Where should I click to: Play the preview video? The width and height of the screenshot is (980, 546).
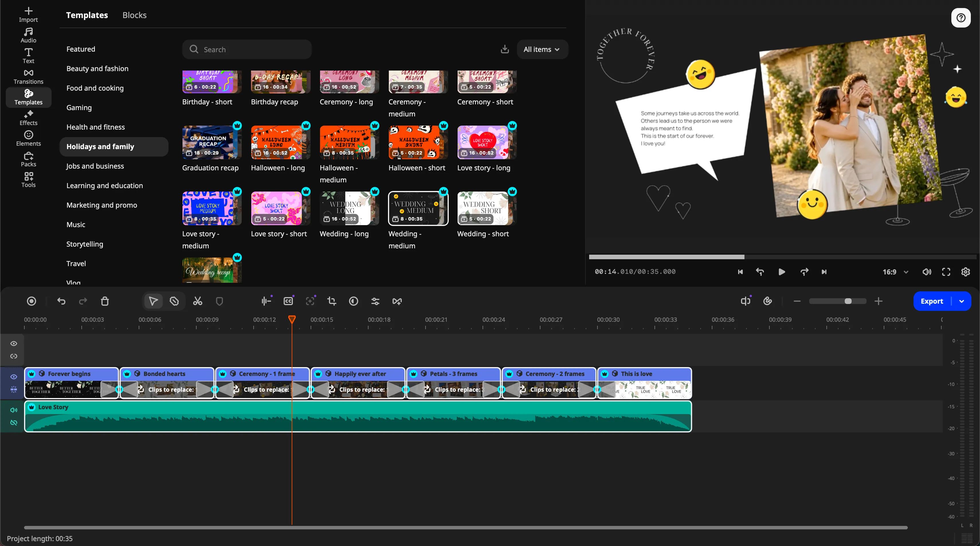pos(781,272)
